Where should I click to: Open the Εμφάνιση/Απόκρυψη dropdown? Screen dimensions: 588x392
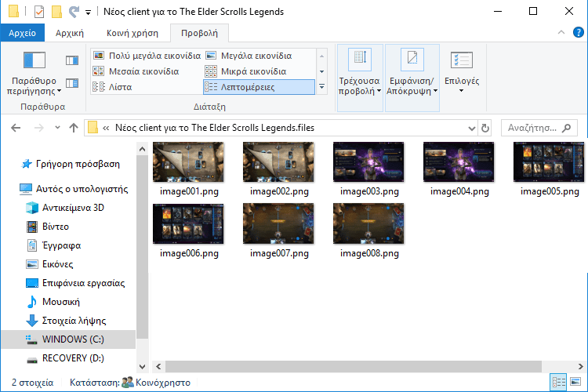click(x=412, y=78)
